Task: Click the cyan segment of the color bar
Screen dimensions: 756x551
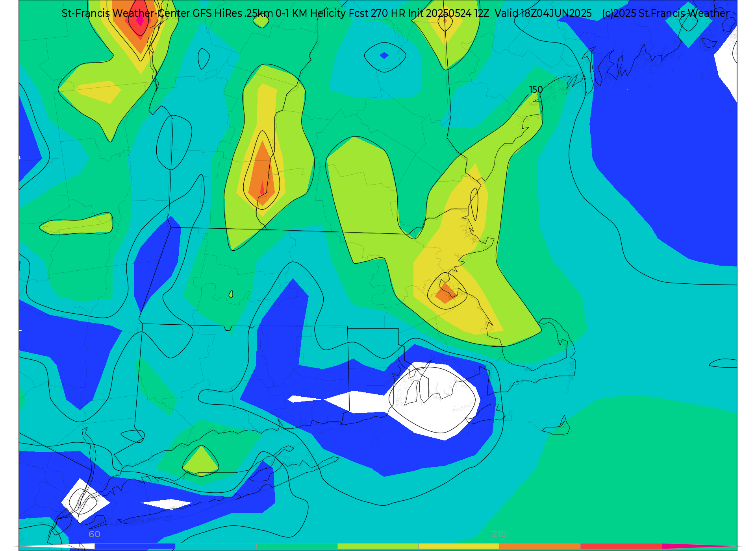Action: pyautogui.click(x=216, y=546)
